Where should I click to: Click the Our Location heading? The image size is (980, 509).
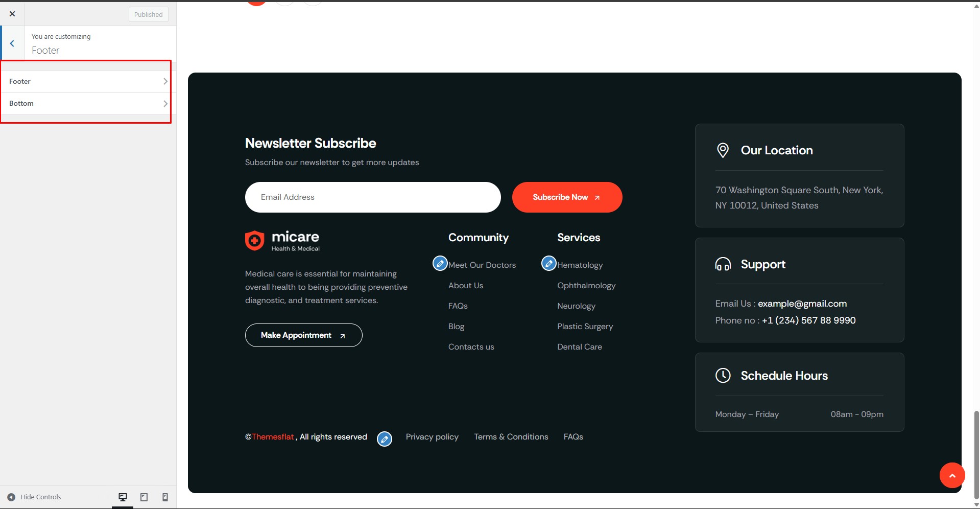[777, 150]
